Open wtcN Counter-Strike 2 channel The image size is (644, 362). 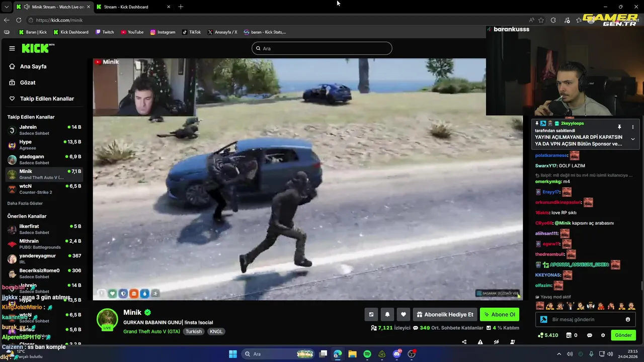click(x=44, y=189)
